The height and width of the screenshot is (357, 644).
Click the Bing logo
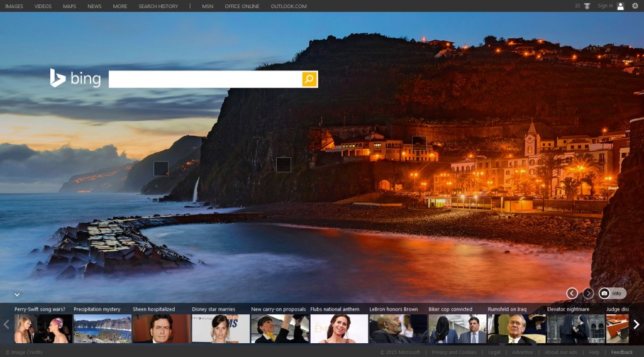pyautogui.click(x=75, y=79)
